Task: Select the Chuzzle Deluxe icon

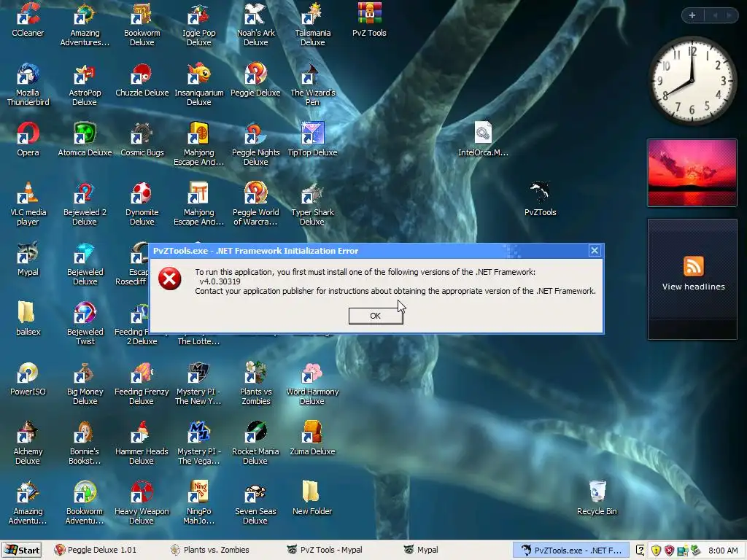Action: pos(142,80)
